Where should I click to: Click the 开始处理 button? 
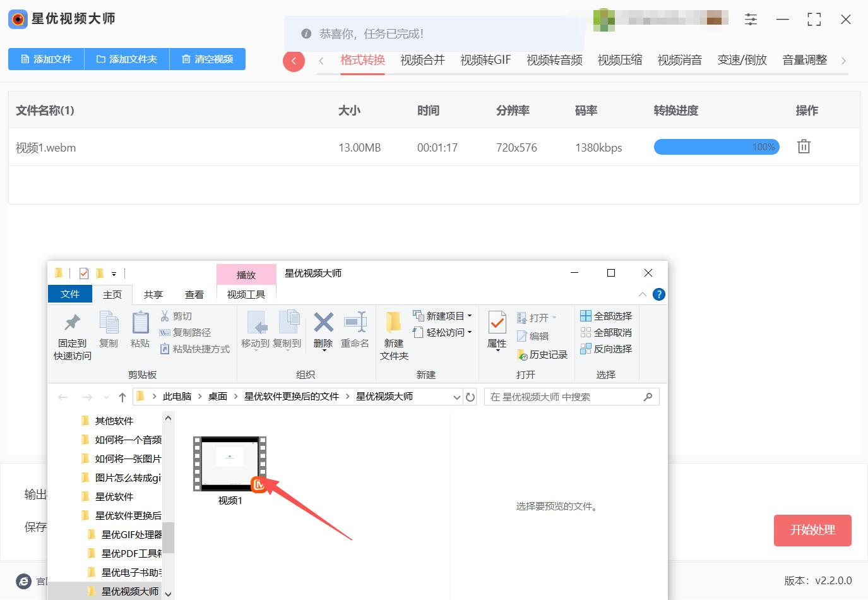pos(812,530)
